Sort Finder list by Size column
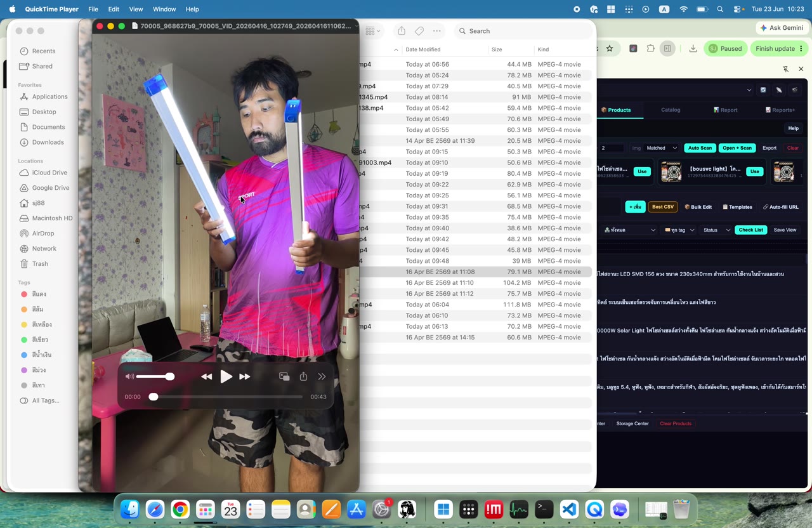 497,49
